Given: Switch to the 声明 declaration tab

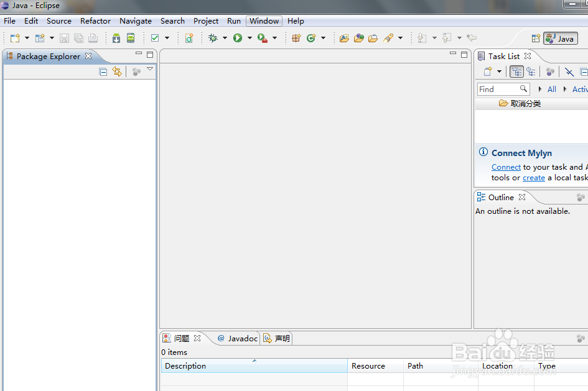Looking at the screenshot, I should 277,338.
